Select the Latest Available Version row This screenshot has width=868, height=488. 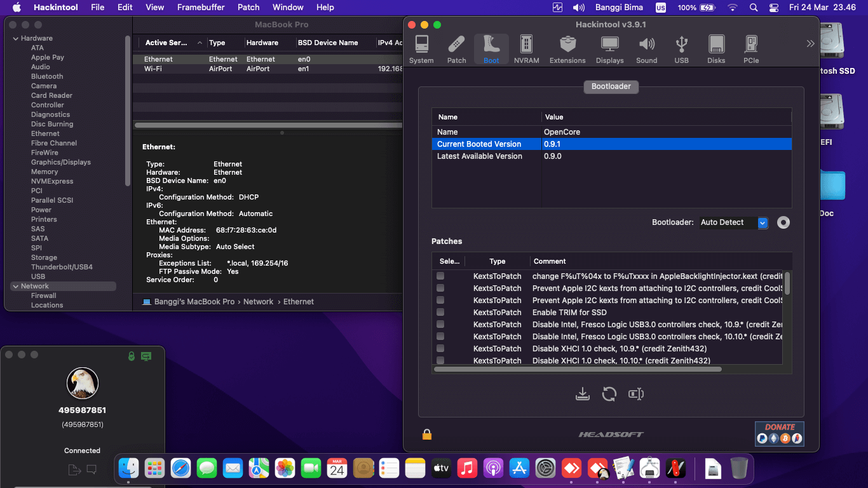[612, 156]
